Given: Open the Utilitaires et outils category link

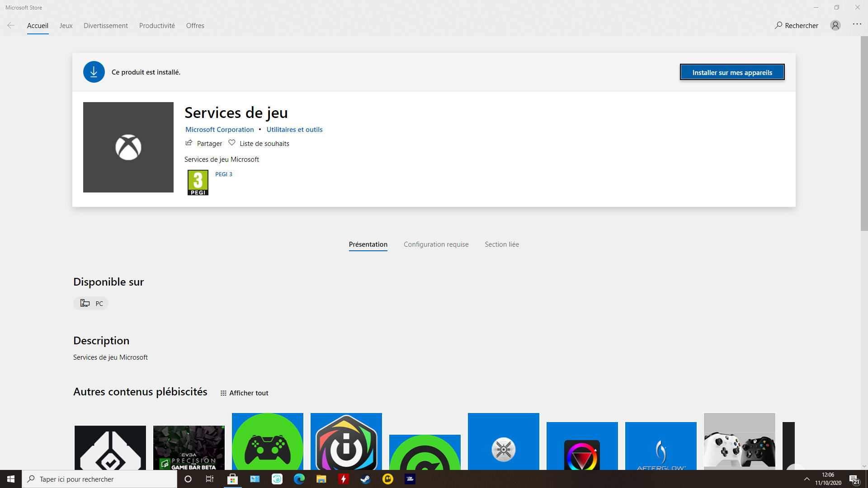Looking at the screenshot, I should click(x=295, y=130).
